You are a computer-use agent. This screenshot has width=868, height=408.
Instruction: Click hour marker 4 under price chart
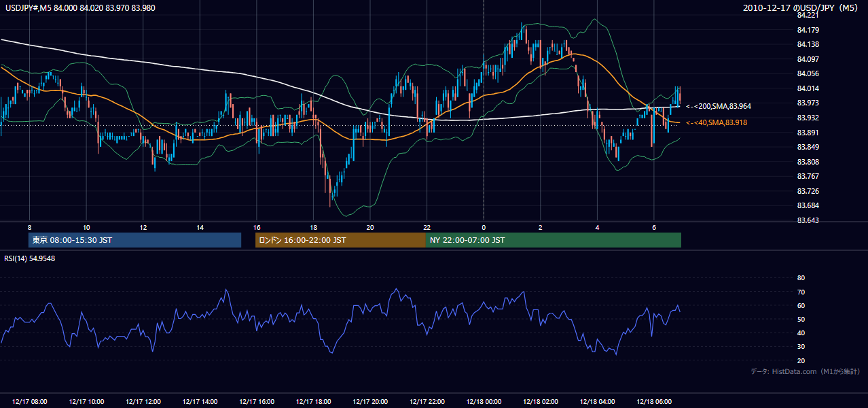pyautogui.click(x=597, y=227)
